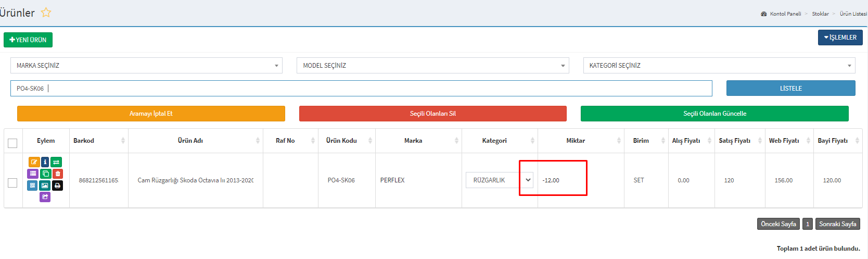Screen dimensions: 868x259
Task: Click the search field containing PO4-SK06
Action: [361, 89]
